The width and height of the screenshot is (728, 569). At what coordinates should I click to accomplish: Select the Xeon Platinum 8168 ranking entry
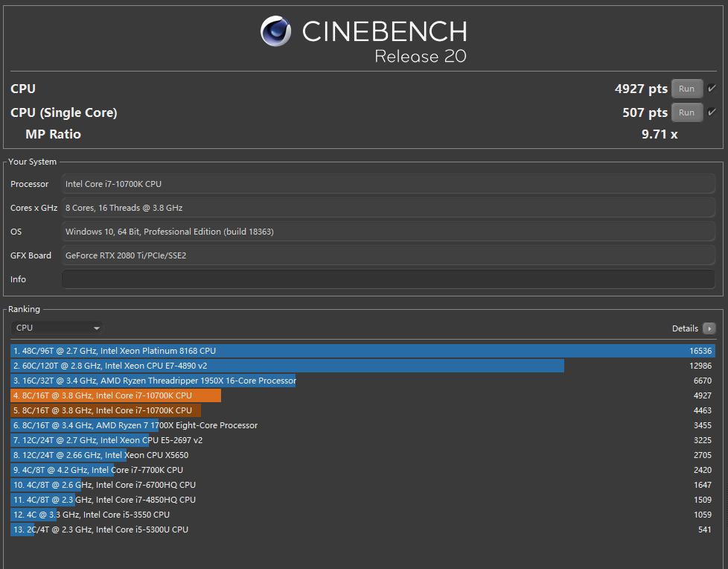363,351
